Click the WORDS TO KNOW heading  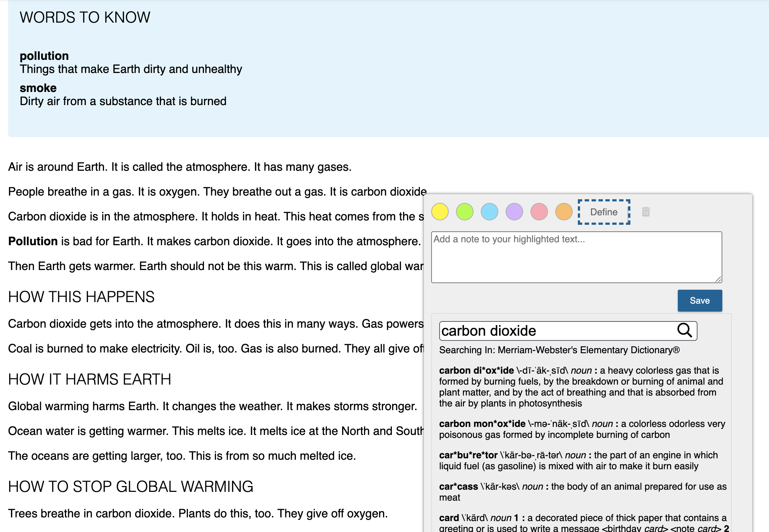(x=85, y=18)
